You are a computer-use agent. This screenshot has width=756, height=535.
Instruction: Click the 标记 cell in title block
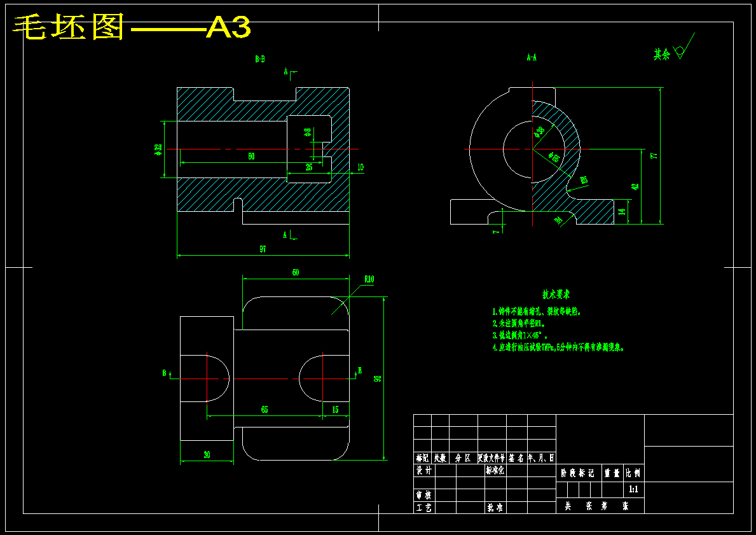pyautogui.click(x=422, y=458)
